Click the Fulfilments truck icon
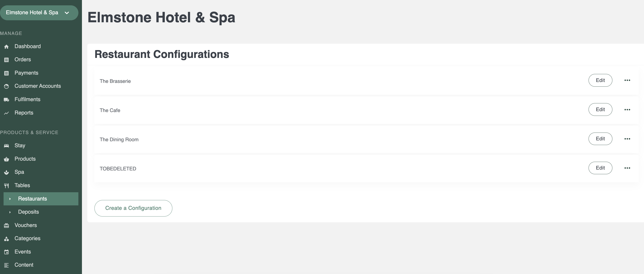Image resolution: width=644 pixels, height=274 pixels. (6, 100)
